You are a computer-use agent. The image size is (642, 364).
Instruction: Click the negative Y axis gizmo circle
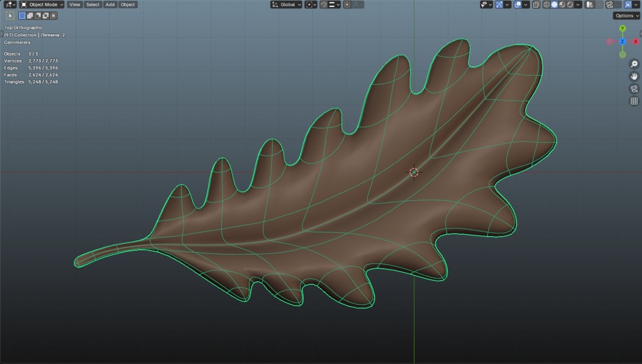(623, 55)
